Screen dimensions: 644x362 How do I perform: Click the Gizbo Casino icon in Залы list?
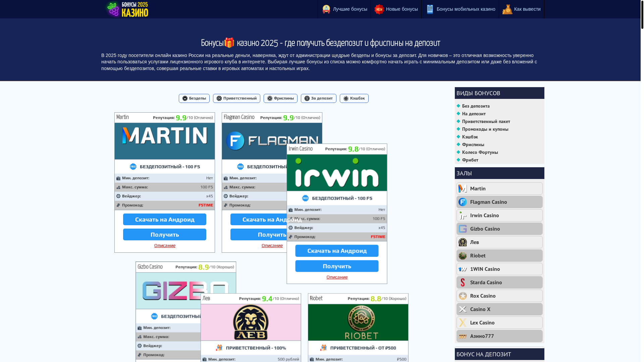point(463,229)
